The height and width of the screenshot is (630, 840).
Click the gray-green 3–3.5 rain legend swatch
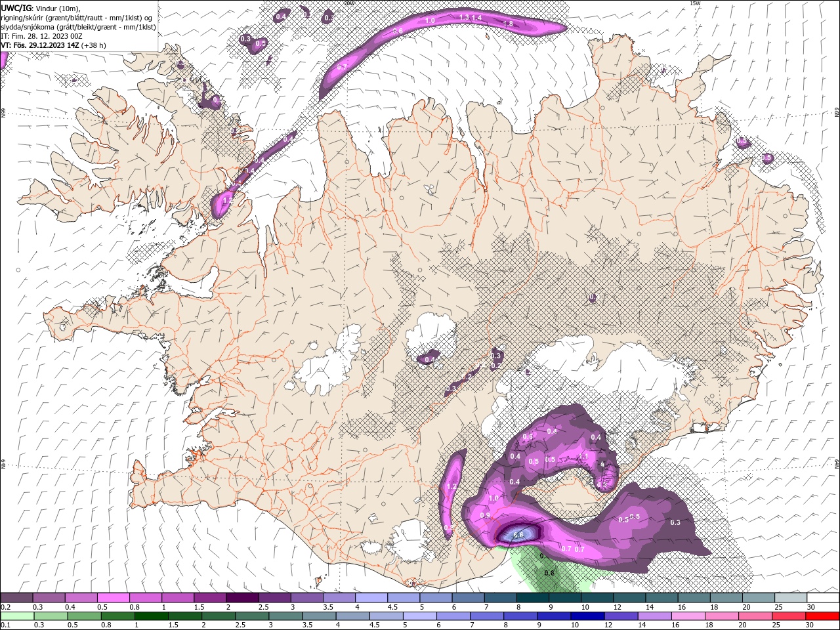click(x=285, y=616)
